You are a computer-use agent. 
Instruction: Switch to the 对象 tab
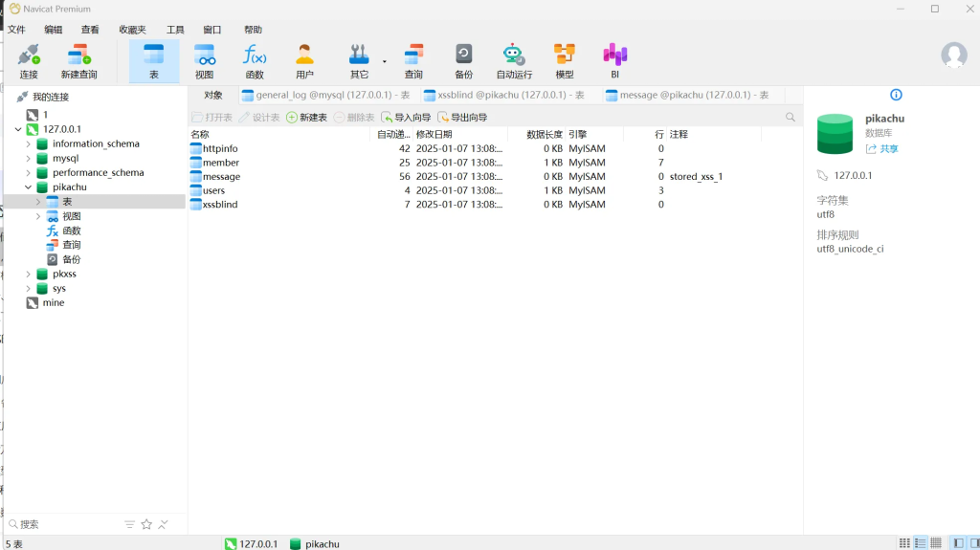tap(213, 95)
